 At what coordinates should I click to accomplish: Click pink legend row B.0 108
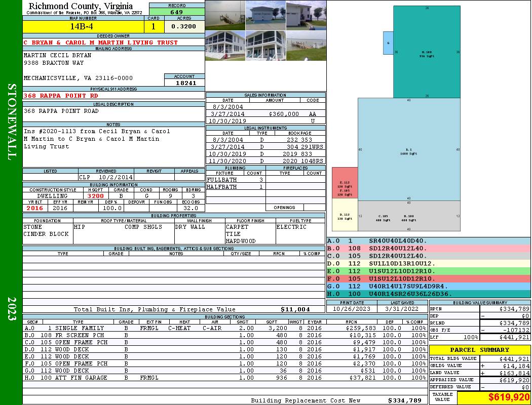pos(429,249)
